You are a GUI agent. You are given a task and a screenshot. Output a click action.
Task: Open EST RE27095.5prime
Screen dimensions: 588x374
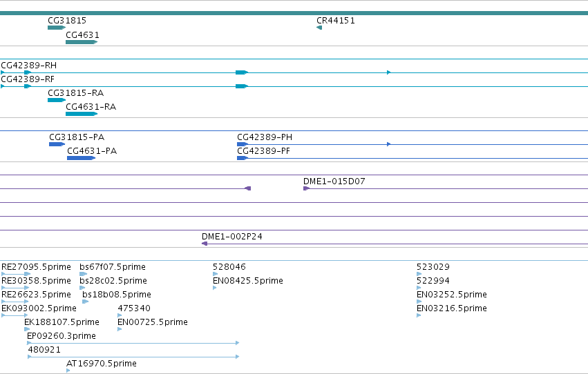pyautogui.click(x=36, y=266)
